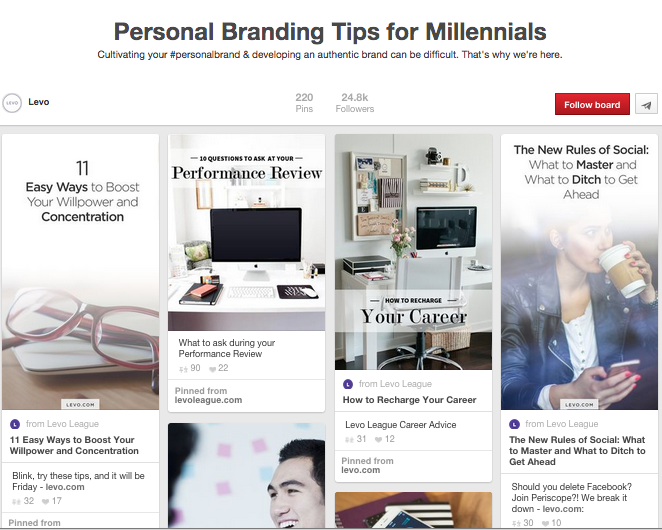Open the levoleague.com pinned source link
Screen dimensions: 662x530
click(208, 400)
